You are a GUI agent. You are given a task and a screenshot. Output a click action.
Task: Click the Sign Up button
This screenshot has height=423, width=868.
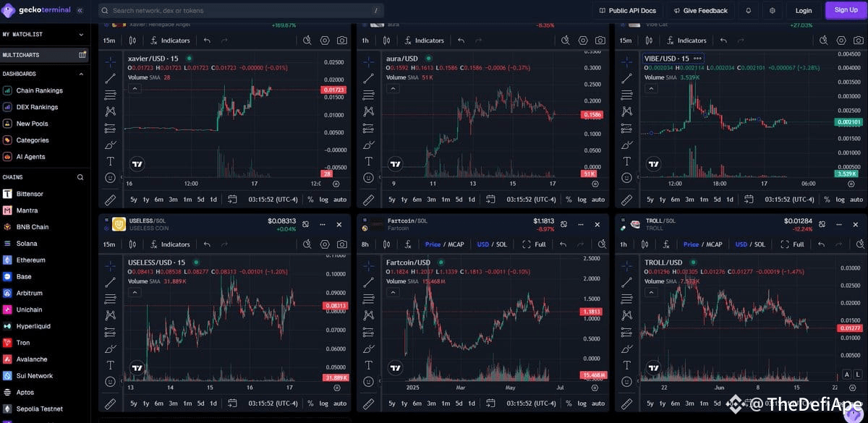click(846, 10)
